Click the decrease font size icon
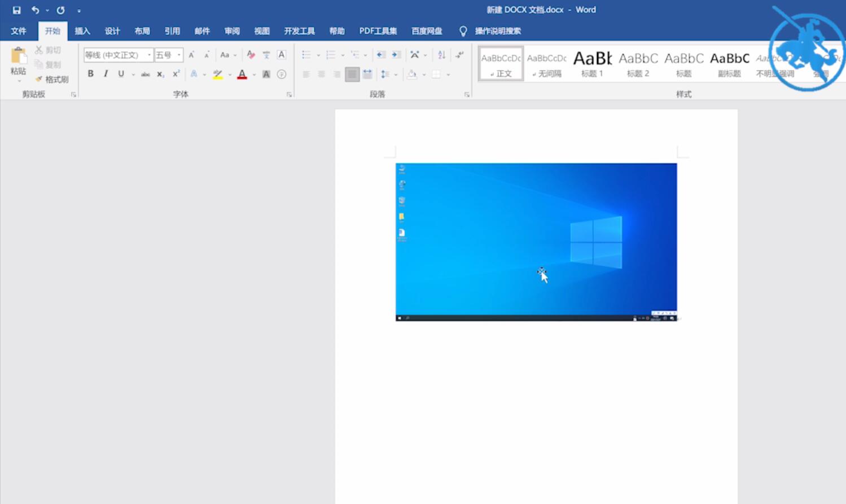 tap(207, 55)
